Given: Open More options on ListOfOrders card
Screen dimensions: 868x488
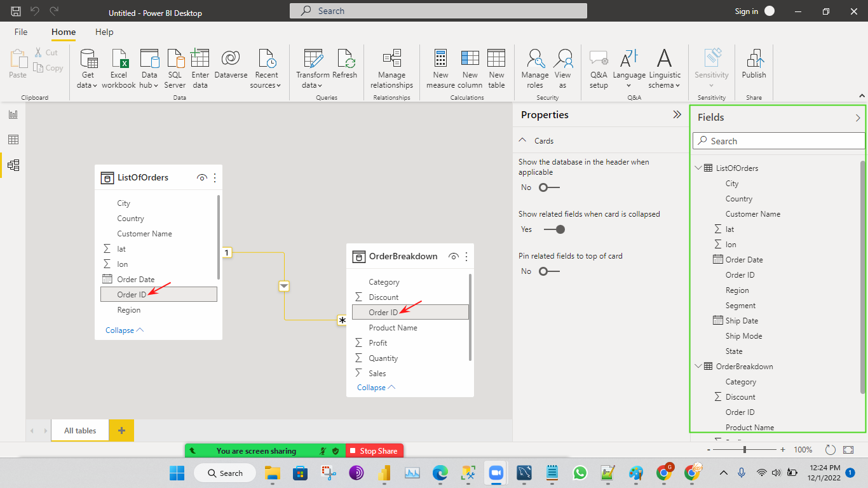Looking at the screenshot, I should click(215, 178).
